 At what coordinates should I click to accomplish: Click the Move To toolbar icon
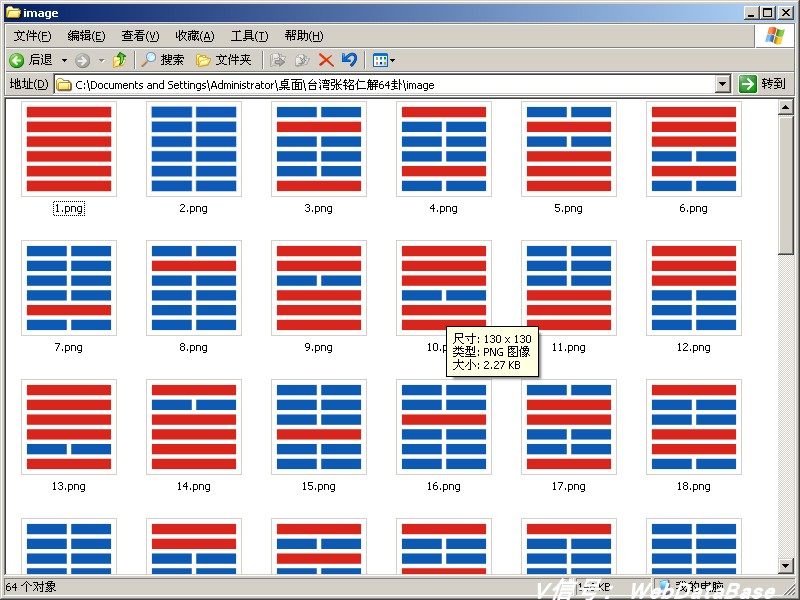pos(277,60)
